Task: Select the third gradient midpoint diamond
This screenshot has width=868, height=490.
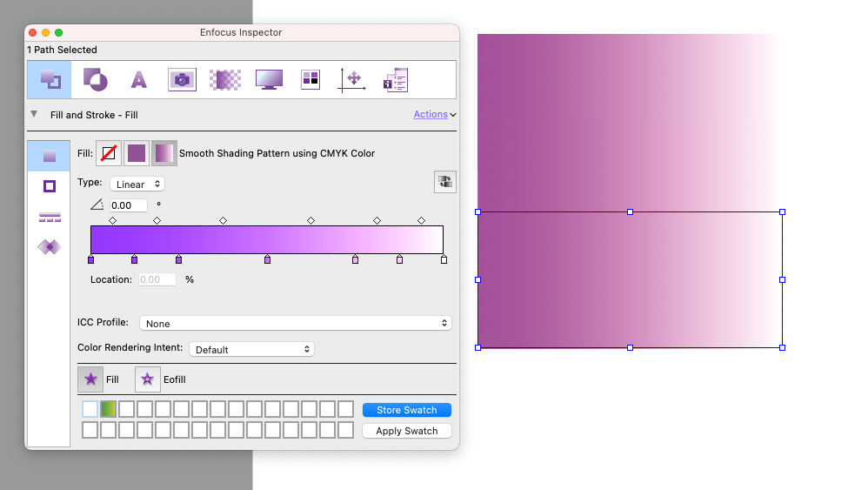Action: click(x=224, y=220)
